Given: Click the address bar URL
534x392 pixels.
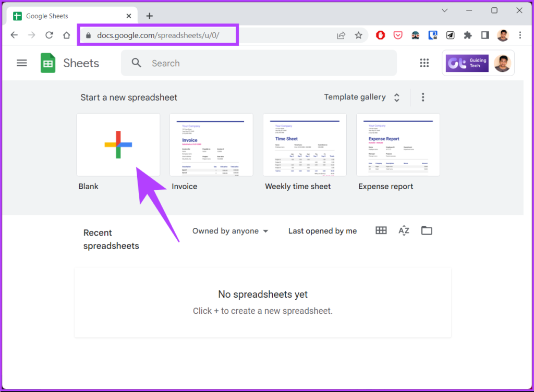Looking at the screenshot, I should pos(158,35).
